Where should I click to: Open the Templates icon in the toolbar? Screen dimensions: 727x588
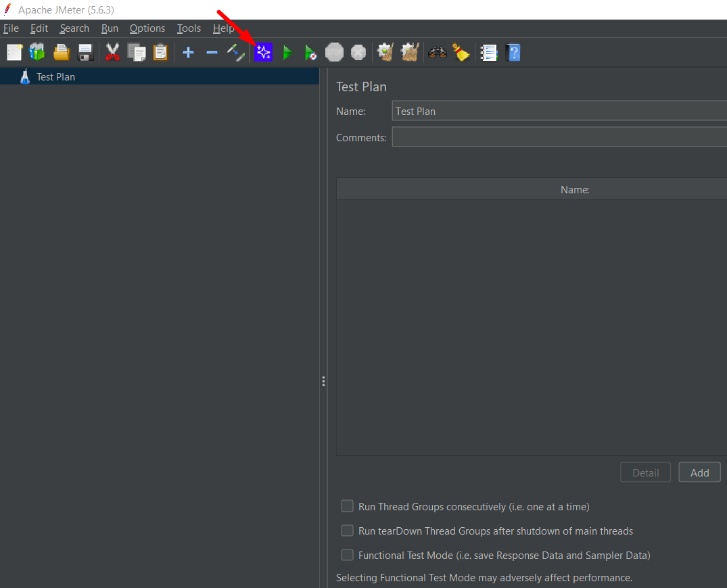[37, 52]
